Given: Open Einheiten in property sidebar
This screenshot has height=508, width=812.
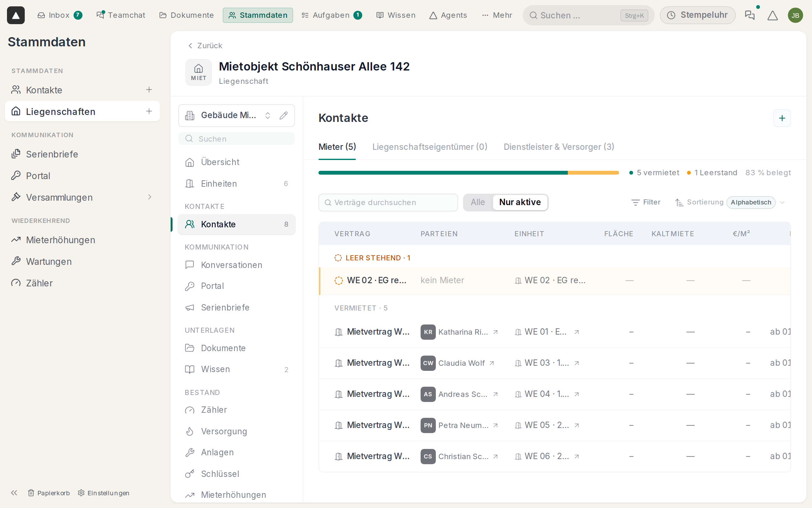Looking at the screenshot, I should [x=237, y=184].
